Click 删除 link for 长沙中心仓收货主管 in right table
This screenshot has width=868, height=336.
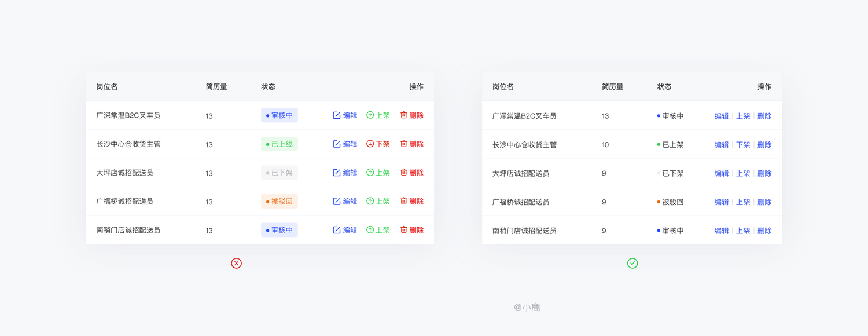(x=764, y=145)
